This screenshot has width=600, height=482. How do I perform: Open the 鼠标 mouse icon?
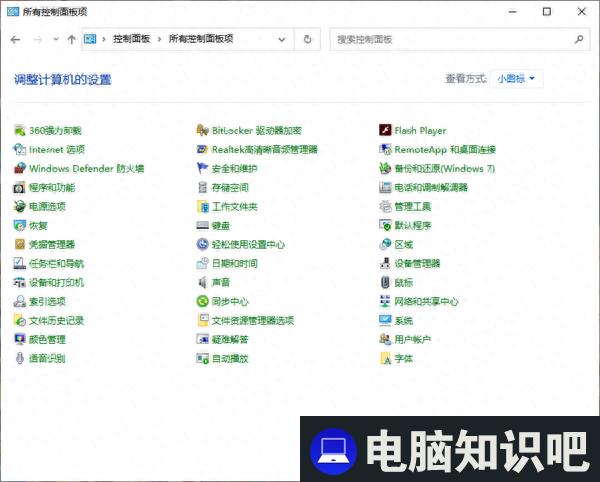(x=385, y=282)
